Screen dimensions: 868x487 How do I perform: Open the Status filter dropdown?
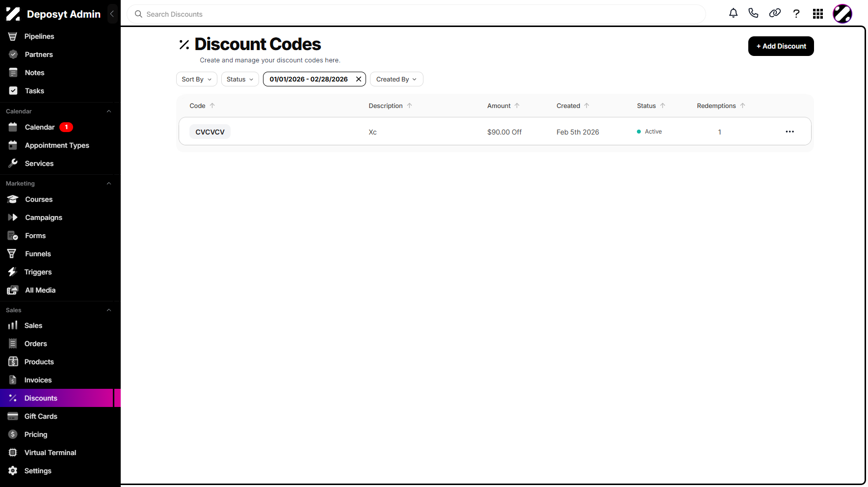tap(240, 79)
